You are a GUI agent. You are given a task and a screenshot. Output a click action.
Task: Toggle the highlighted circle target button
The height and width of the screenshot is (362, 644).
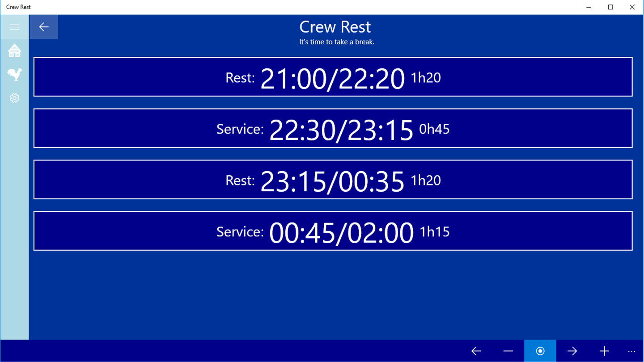coord(540,351)
